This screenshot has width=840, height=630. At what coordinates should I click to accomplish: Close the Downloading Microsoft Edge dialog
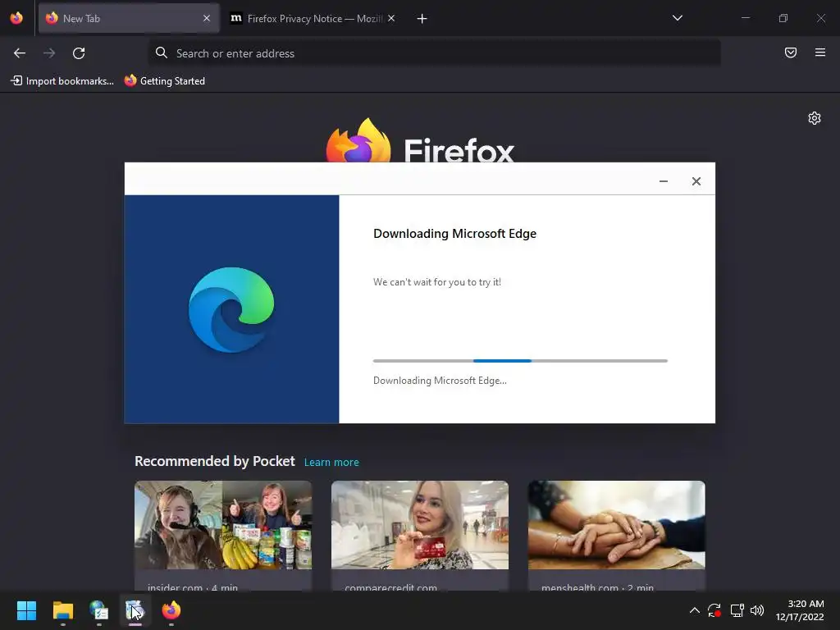(x=696, y=181)
